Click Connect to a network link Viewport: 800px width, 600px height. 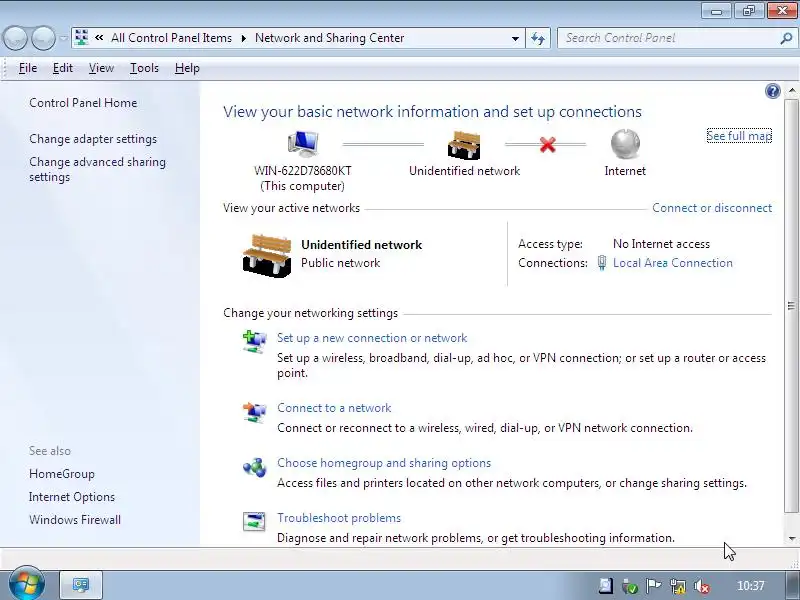(334, 408)
